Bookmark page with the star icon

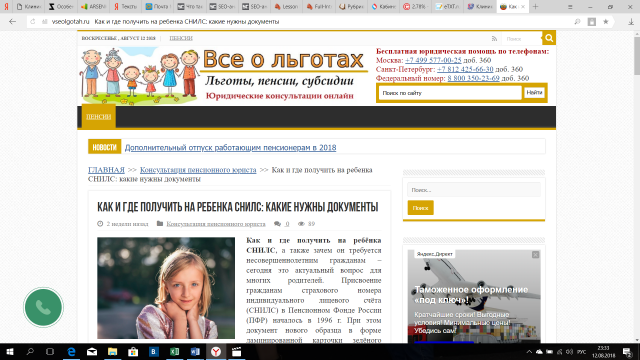[606, 22]
